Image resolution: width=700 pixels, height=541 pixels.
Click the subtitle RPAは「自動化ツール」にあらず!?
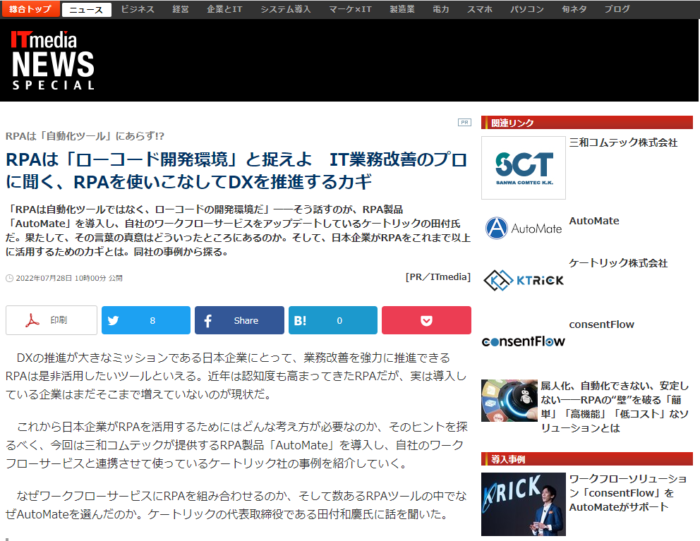coord(85,136)
